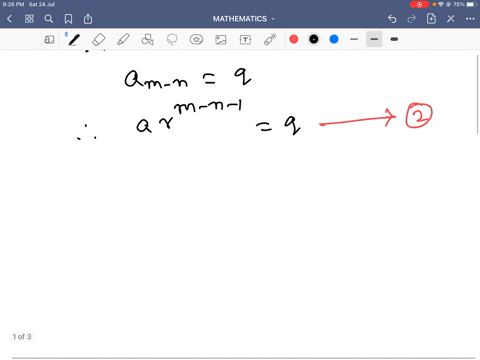480x360 pixels.
Task: Redo the last action
Action: tap(412, 19)
